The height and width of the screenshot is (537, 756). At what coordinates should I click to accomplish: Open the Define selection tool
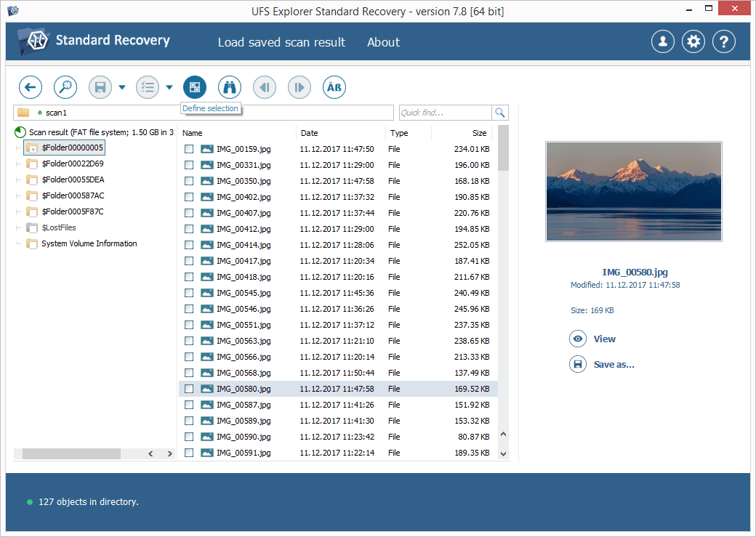click(194, 86)
